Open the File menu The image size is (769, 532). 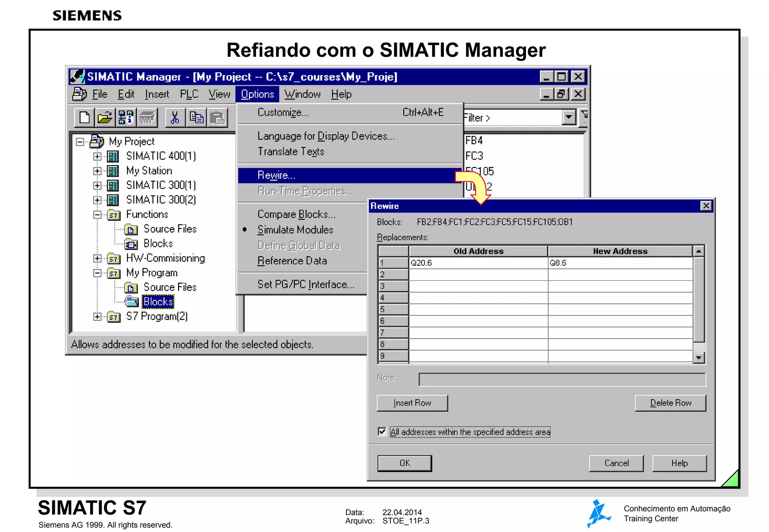(x=100, y=94)
